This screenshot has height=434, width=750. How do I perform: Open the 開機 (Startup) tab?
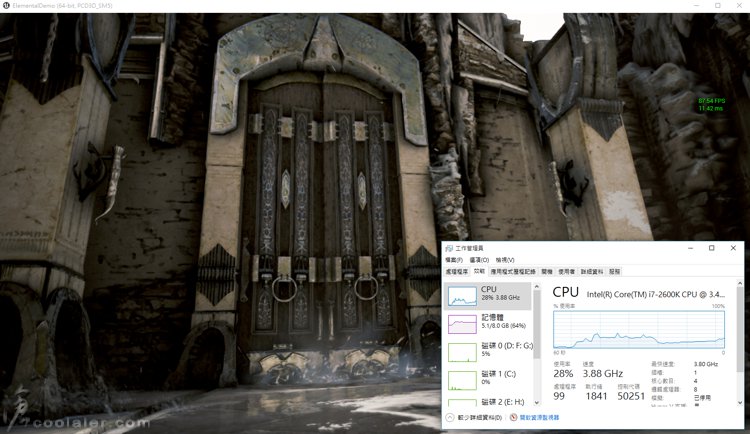click(547, 271)
